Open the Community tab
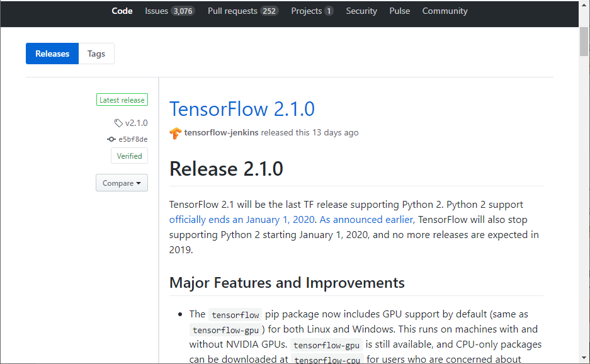Viewport: 590px width, 364px height. click(445, 11)
